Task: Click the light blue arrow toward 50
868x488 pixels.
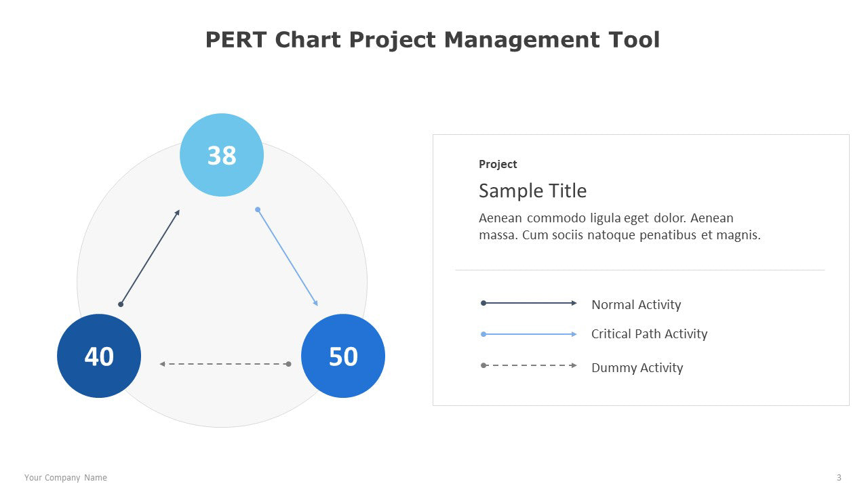Action: pyautogui.click(x=288, y=258)
